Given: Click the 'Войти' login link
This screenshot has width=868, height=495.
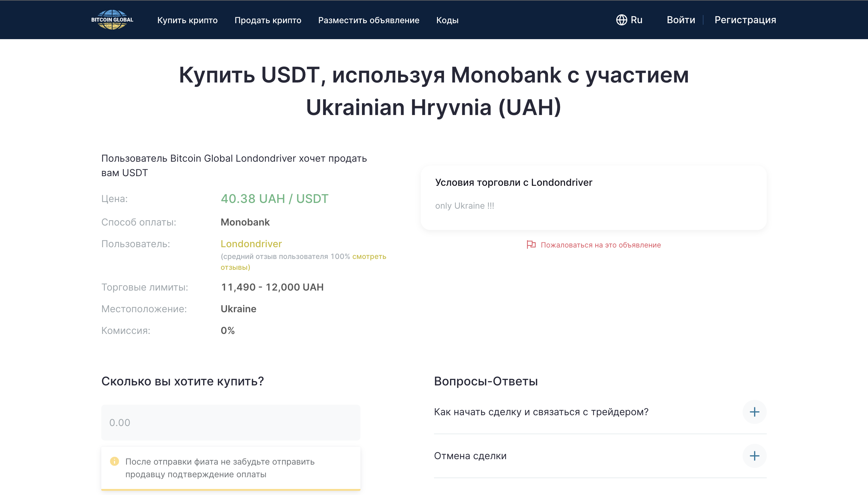Looking at the screenshot, I should pyautogui.click(x=681, y=20).
